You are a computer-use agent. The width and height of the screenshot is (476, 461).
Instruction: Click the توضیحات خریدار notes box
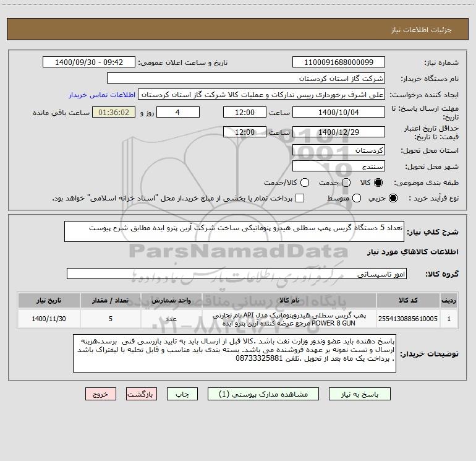click(234, 353)
